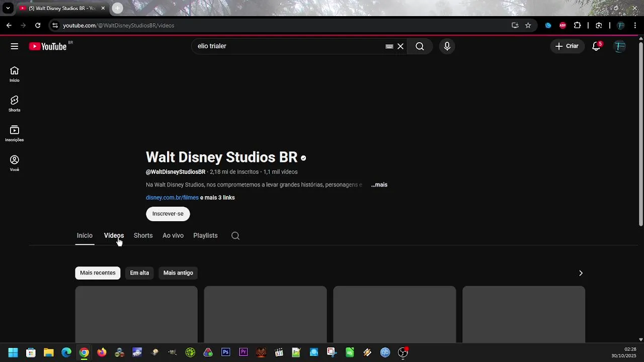The height and width of the screenshot is (362, 644).
Task: Show more filter chips with right arrow
Action: (581, 273)
